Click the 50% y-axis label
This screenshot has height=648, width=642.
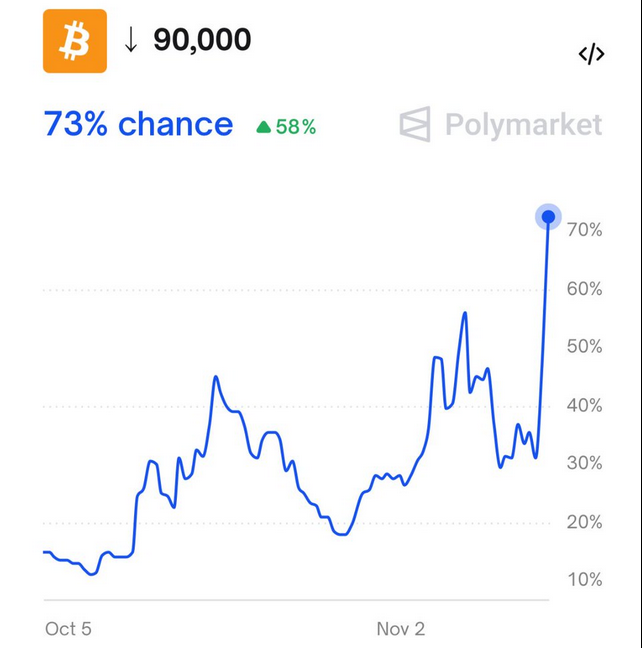[584, 347]
